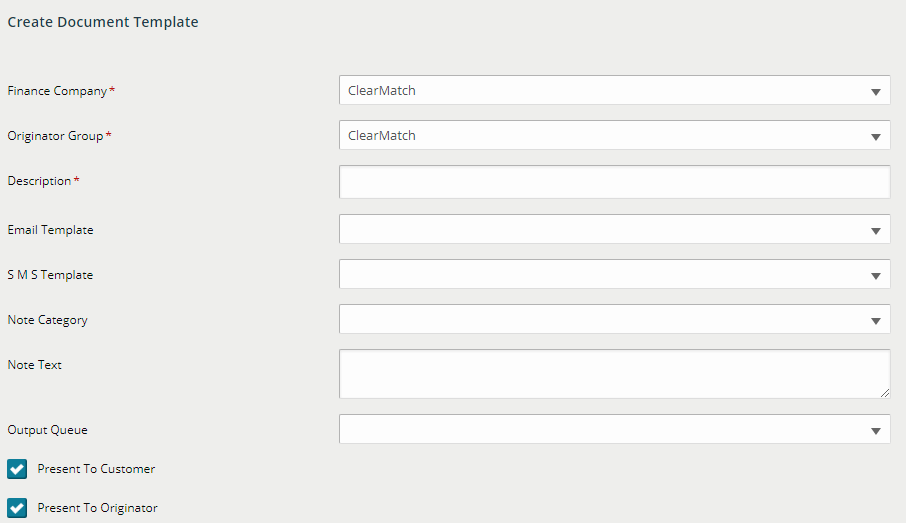The image size is (906, 523).
Task: Uncheck Present To Customer checkbox
Action: (17, 469)
